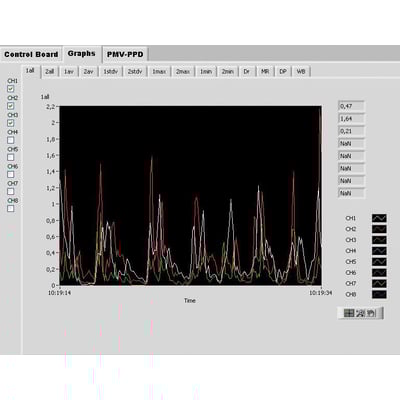Enable the CH8 channel checkbox
Screen dimensions: 400x400
11,209
